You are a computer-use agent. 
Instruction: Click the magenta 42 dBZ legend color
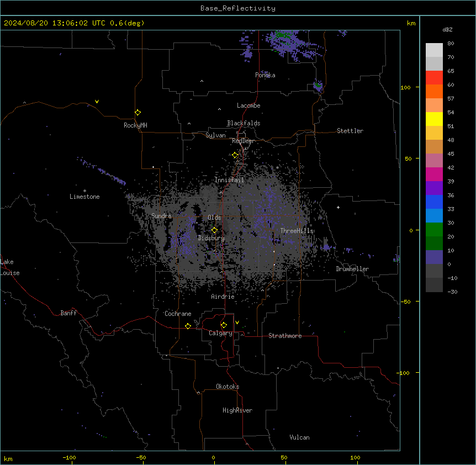click(434, 174)
